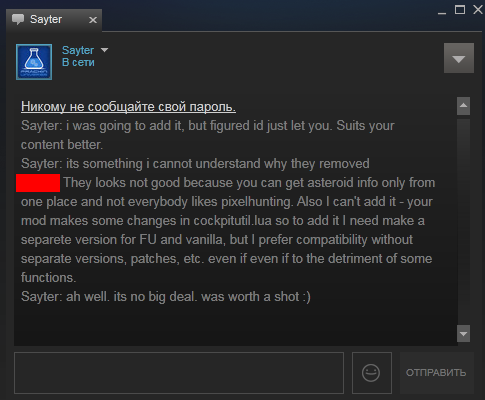The image size is (485, 400).
Task: Click the scroll down arrow in chat
Action: coord(463,334)
